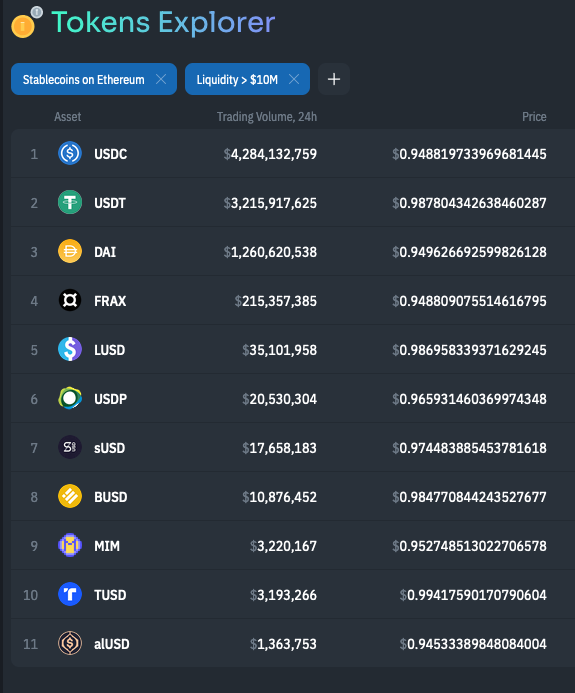This screenshot has width=575, height=693.
Task: Open the Tokens Explorer title
Action: coord(163,22)
